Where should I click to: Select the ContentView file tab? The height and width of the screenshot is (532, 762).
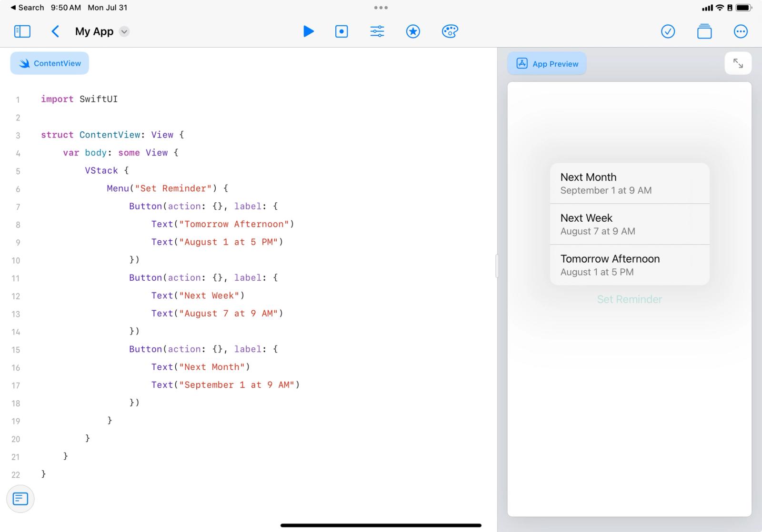tap(50, 63)
